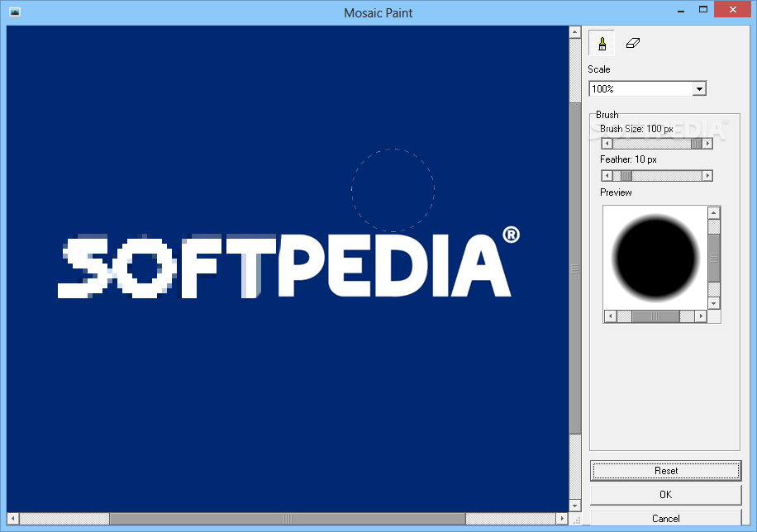Viewport: 757px width, 532px height.
Task: Click the OK button
Action: [666, 495]
